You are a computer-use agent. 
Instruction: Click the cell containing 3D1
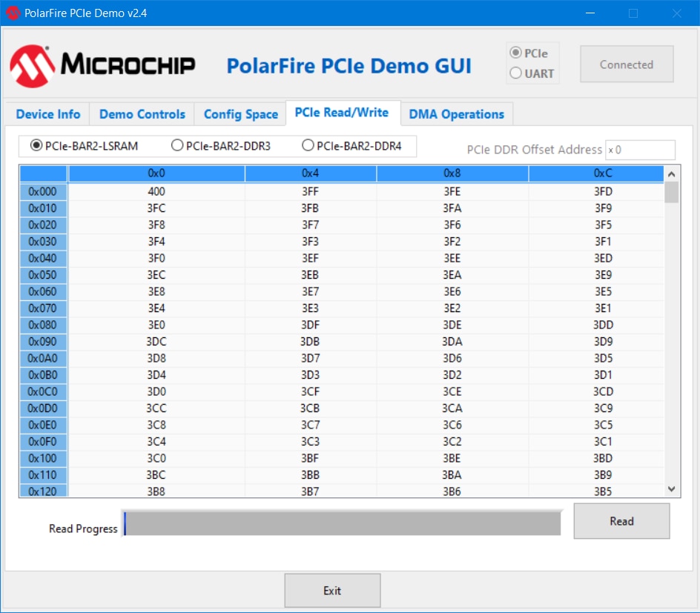coord(596,375)
